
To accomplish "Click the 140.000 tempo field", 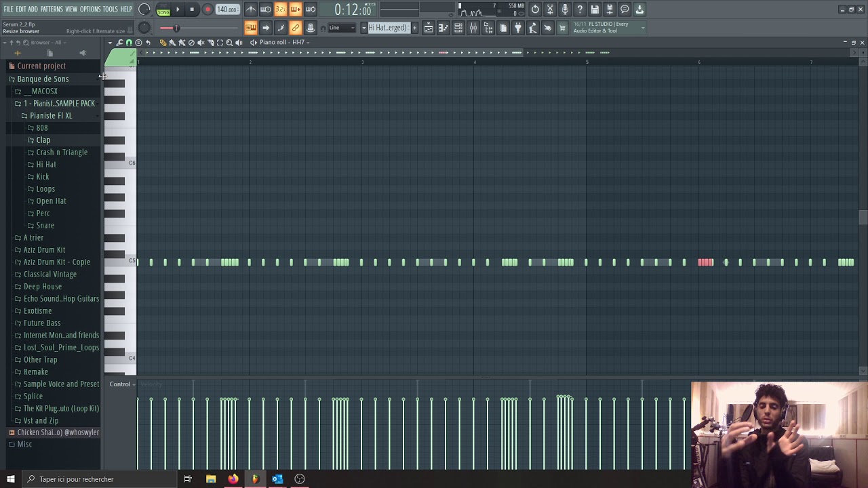I will coord(227,9).
